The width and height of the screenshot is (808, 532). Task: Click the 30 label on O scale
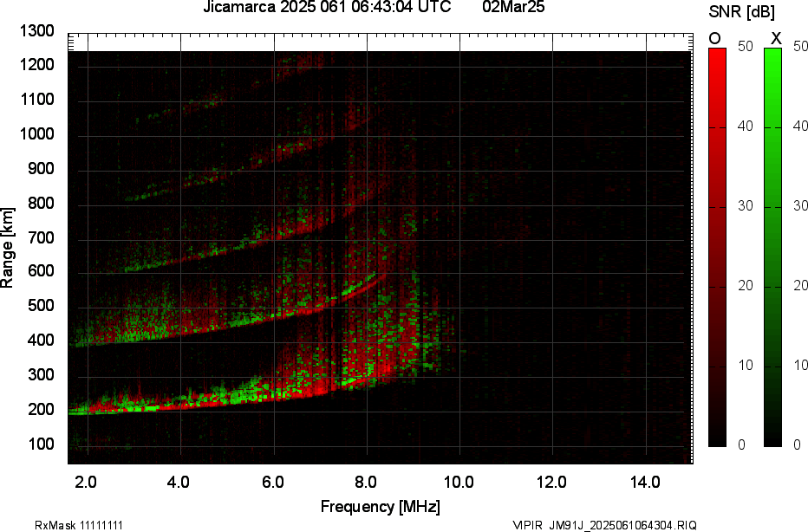(746, 206)
